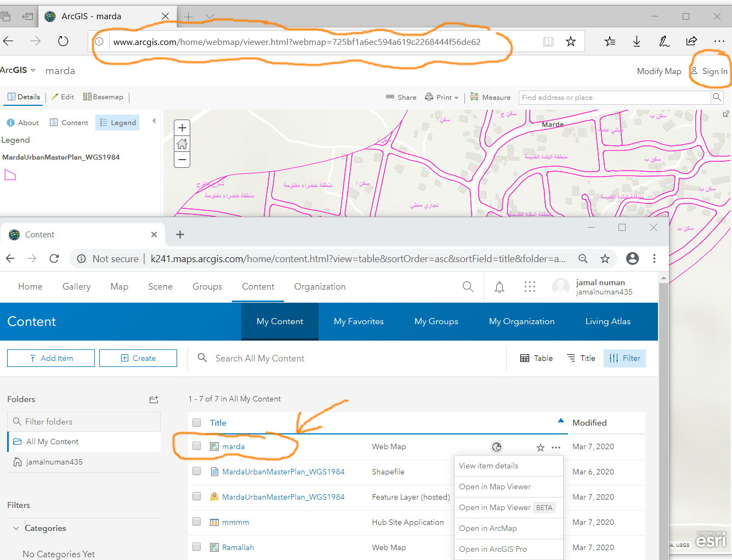Open the notifications bell icon
This screenshot has width=732, height=560.
coord(499,287)
